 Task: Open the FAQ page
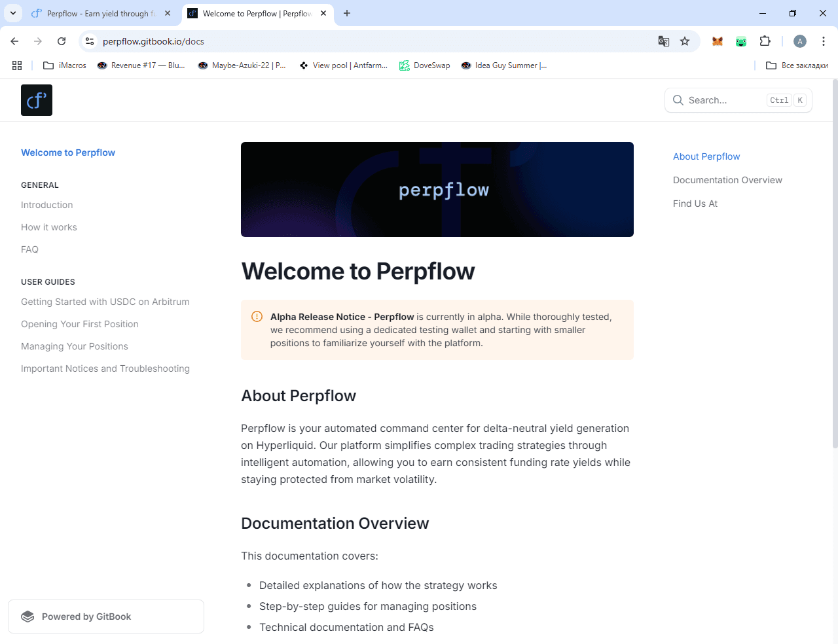click(29, 249)
